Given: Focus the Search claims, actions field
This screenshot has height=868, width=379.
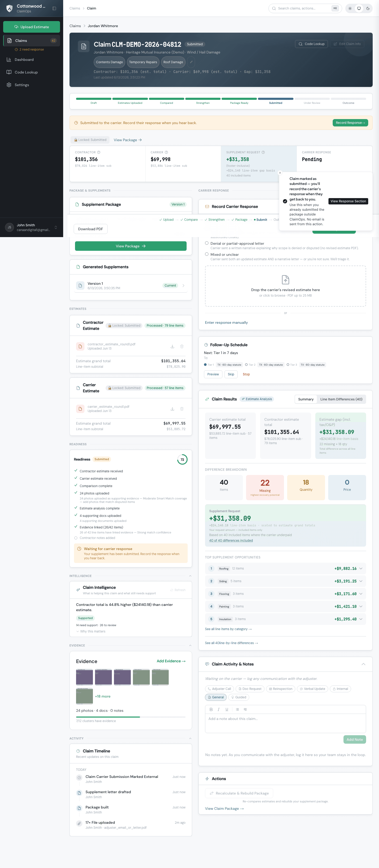Looking at the screenshot, I should [x=305, y=8].
